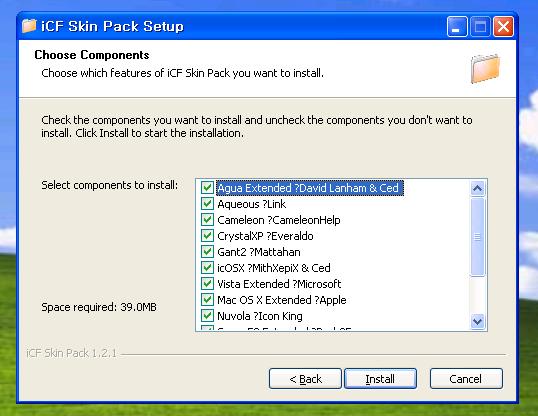Screen dimensions: 538x416
Task: Click the orange folder icon in header
Action: point(485,69)
